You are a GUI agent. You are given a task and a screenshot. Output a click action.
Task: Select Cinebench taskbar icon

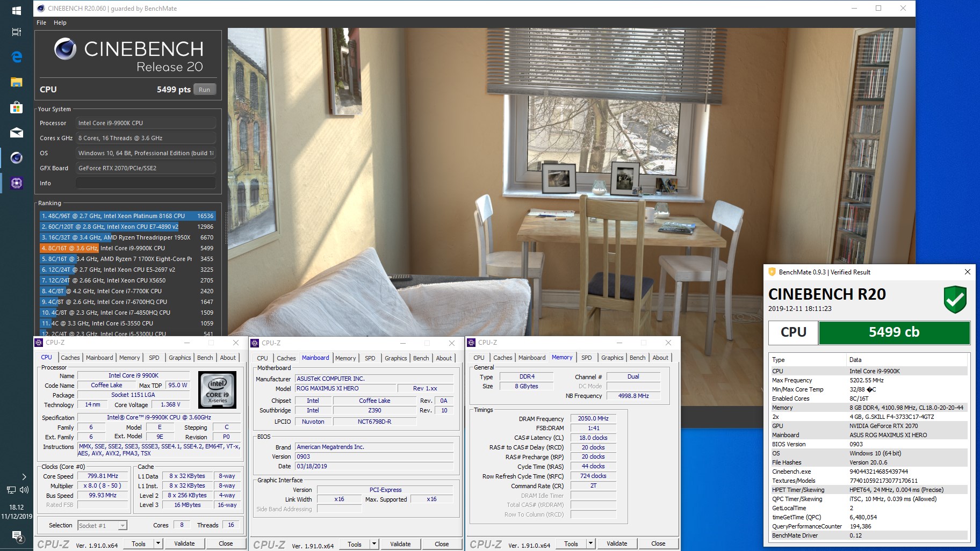[16, 157]
